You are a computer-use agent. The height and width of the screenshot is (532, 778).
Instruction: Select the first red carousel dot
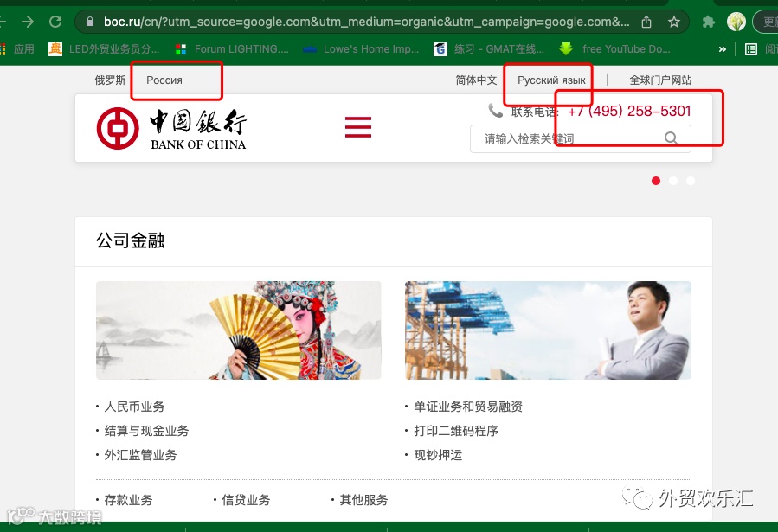click(x=656, y=181)
